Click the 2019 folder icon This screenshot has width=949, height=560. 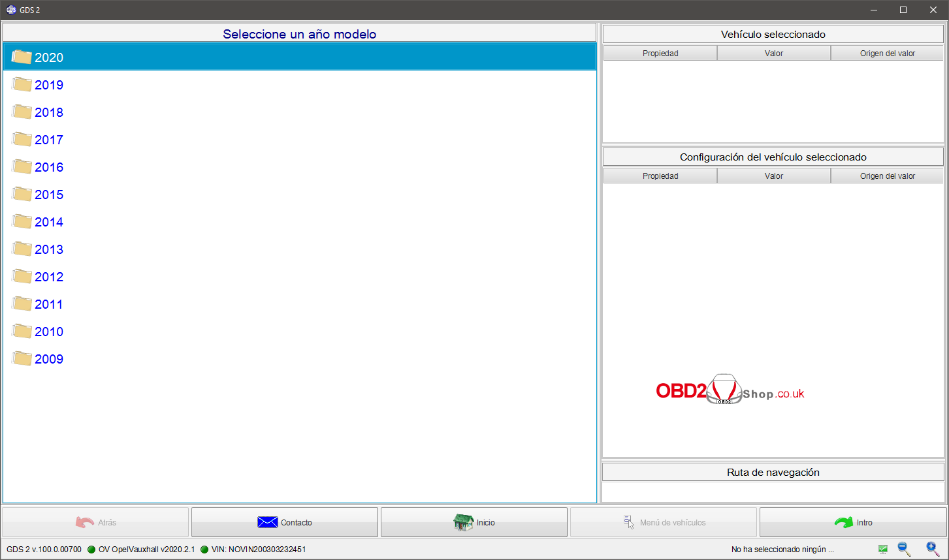click(22, 85)
